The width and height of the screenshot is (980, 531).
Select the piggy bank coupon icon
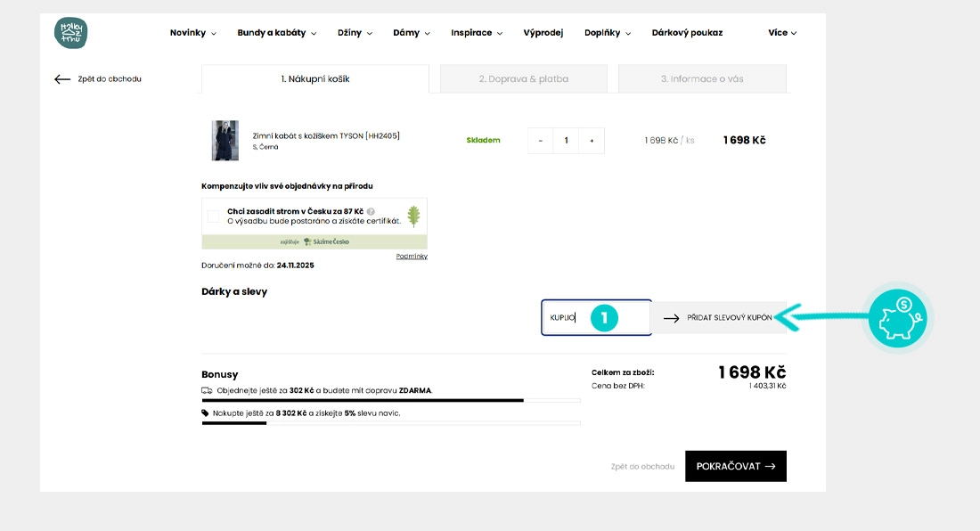pos(897,317)
